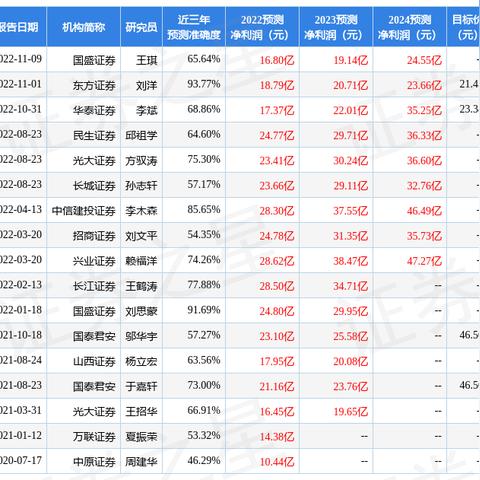Click 2023 profit value 19.14亿
Screen dimensions: 480x480
[x=351, y=61]
